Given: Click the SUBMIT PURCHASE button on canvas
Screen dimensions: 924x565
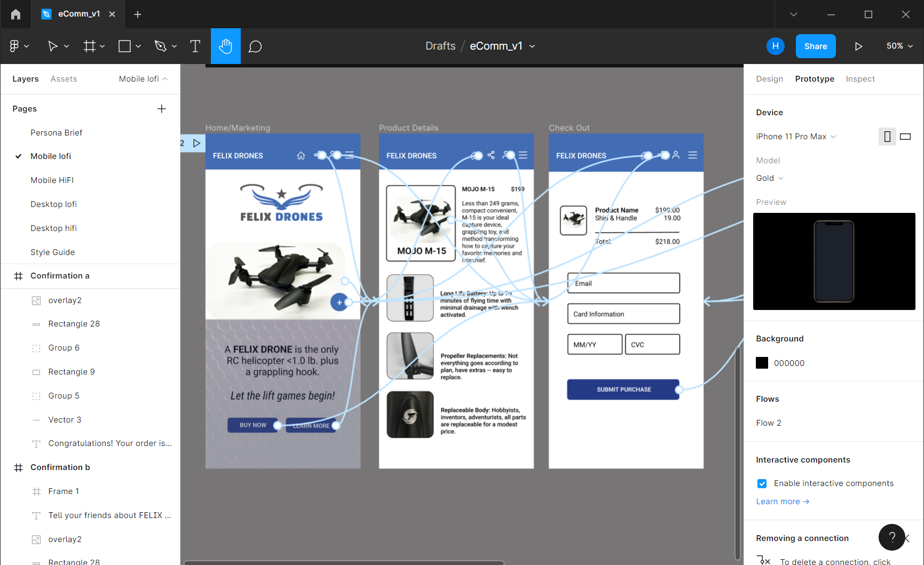Looking at the screenshot, I should (623, 389).
